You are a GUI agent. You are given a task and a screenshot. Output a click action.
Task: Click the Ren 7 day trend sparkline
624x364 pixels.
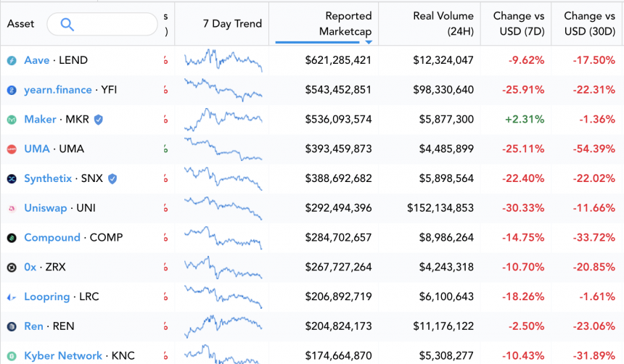coord(223,326)
